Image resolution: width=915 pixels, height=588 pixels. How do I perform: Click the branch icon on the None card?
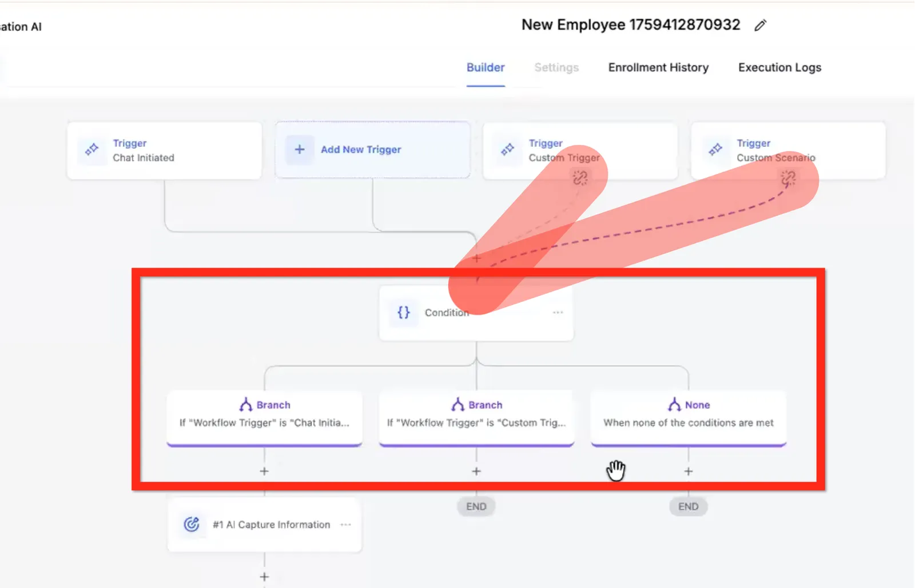tap(674, 405)
